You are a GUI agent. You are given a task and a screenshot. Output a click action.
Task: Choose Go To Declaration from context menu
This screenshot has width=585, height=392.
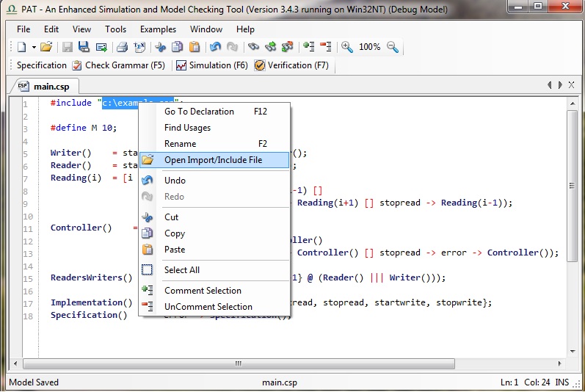[x=199, y=112]
